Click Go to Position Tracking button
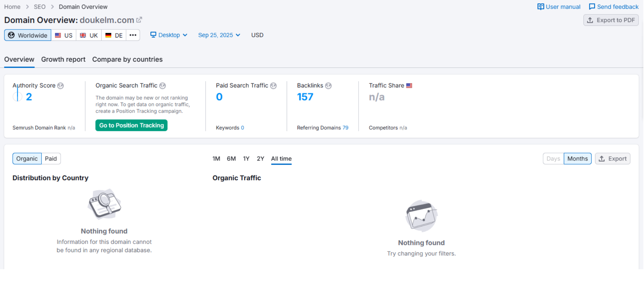The width and height of the screenshot is (644, 290). click(x=131, y=125)
